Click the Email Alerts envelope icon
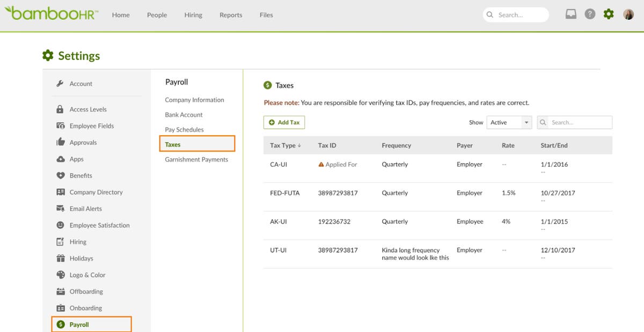This screenshot has width=644, height=332. [61, 208]
